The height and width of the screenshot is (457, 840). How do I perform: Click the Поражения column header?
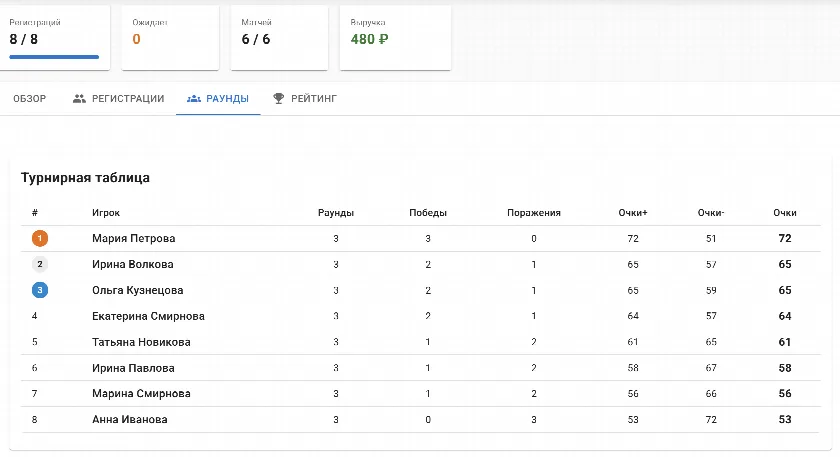[534, 213]
